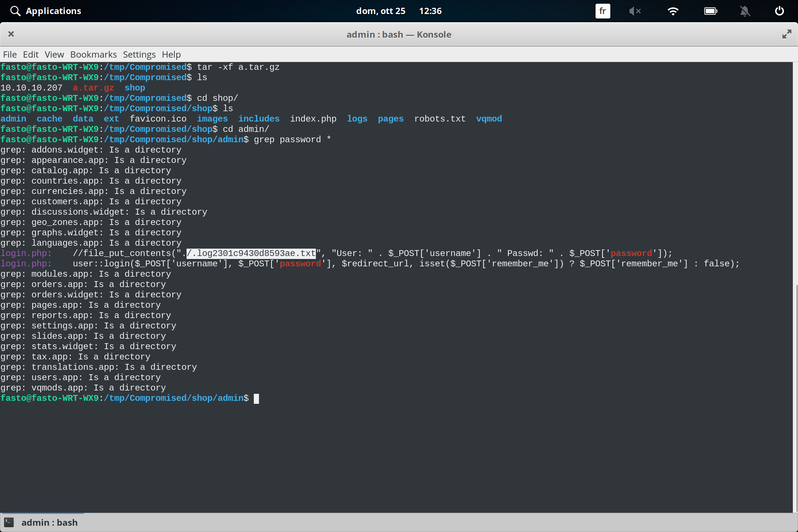Open the Help menu

(x=171, y=54)
